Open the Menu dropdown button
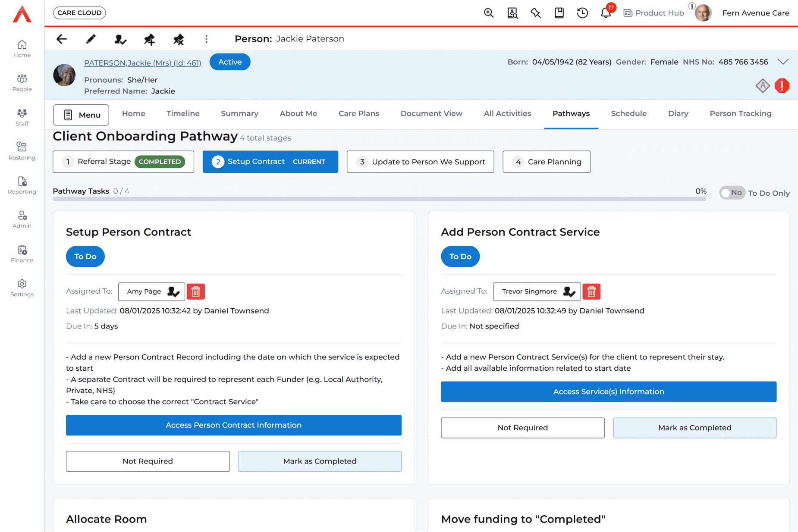 click(x=81, y=115)
